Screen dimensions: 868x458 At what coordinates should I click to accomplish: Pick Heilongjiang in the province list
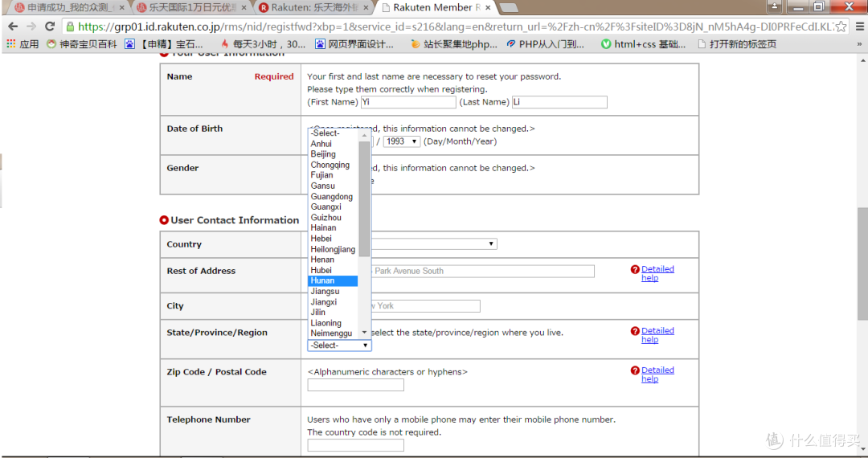[333, 249]
